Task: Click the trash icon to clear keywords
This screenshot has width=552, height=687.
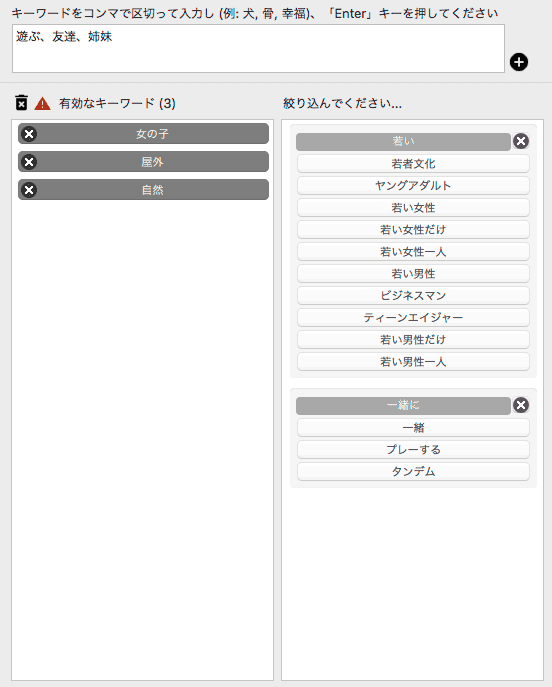Action: tap(21, 103)
